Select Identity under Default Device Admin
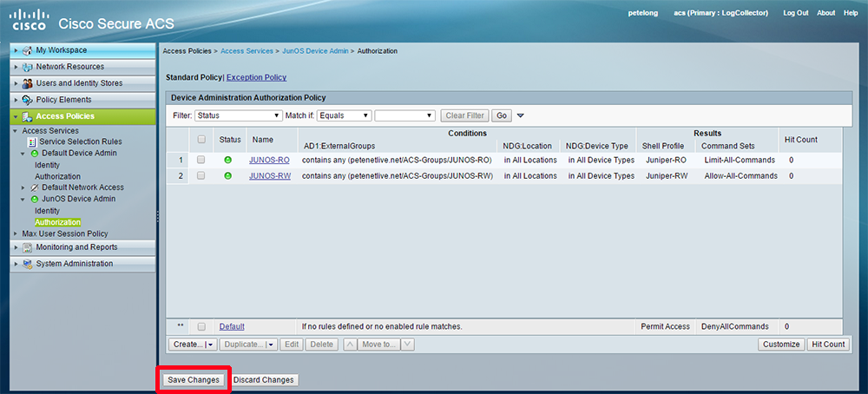Screen dimensions: 868x394 pyautogui.click(x=47, y=166)
